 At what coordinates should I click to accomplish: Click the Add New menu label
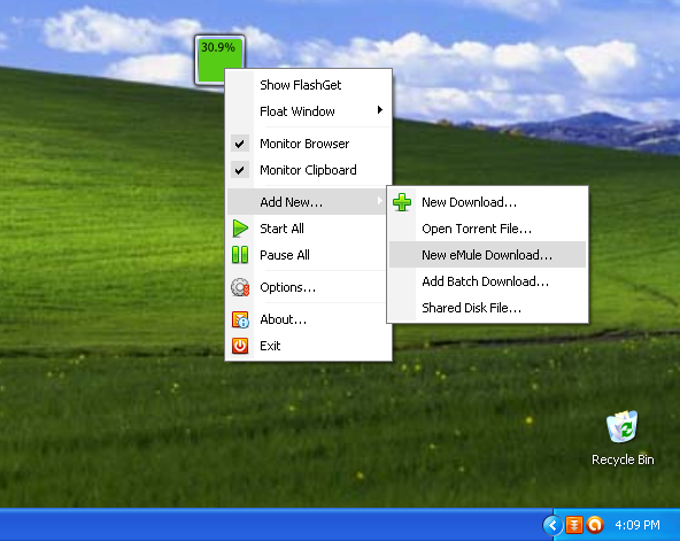pyautogui.click(x=291, y=202)
